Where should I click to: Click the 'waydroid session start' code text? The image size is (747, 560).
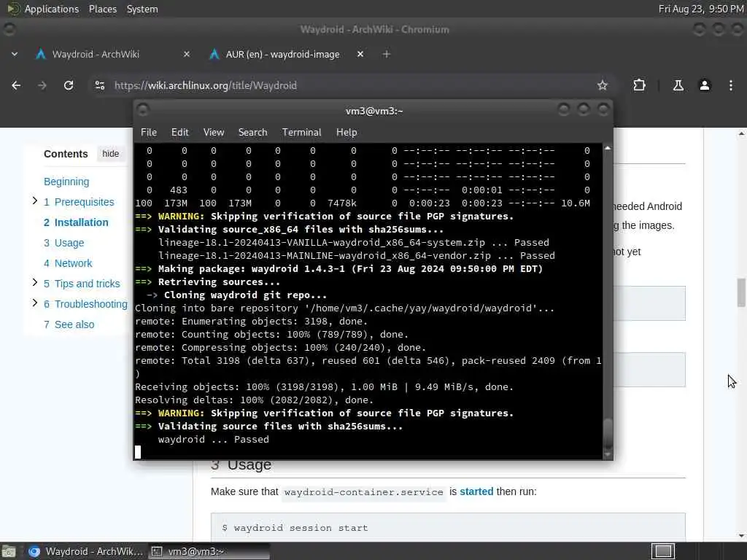(301, 528)
